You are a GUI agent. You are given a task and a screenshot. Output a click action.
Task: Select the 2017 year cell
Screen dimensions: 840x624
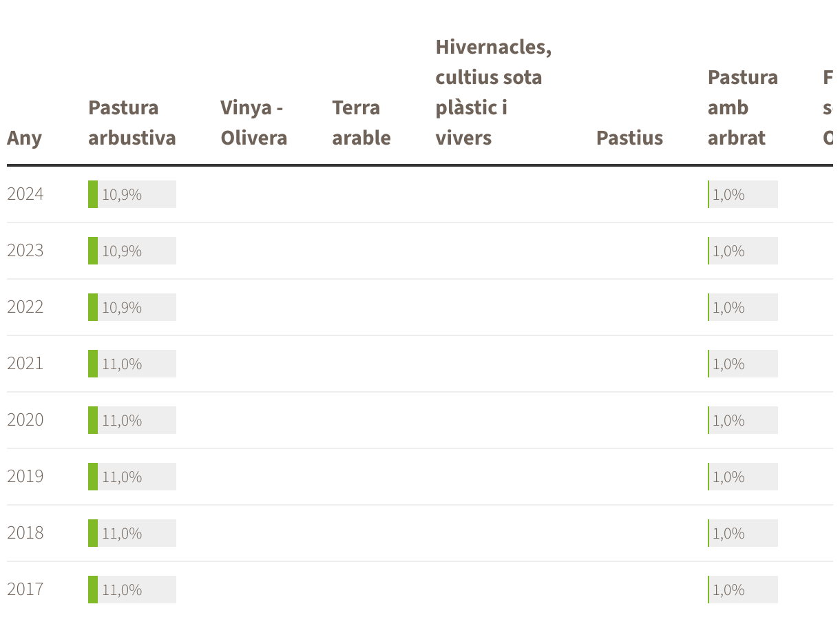[25, 590]
